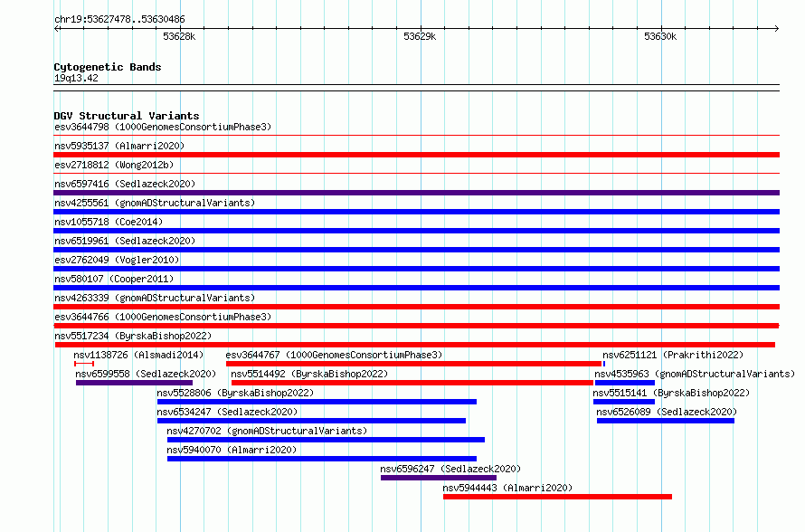Screen dimensions: 805x532
Task: Select the nsv4270702 blue bar
Action: [x=326, y=440]
